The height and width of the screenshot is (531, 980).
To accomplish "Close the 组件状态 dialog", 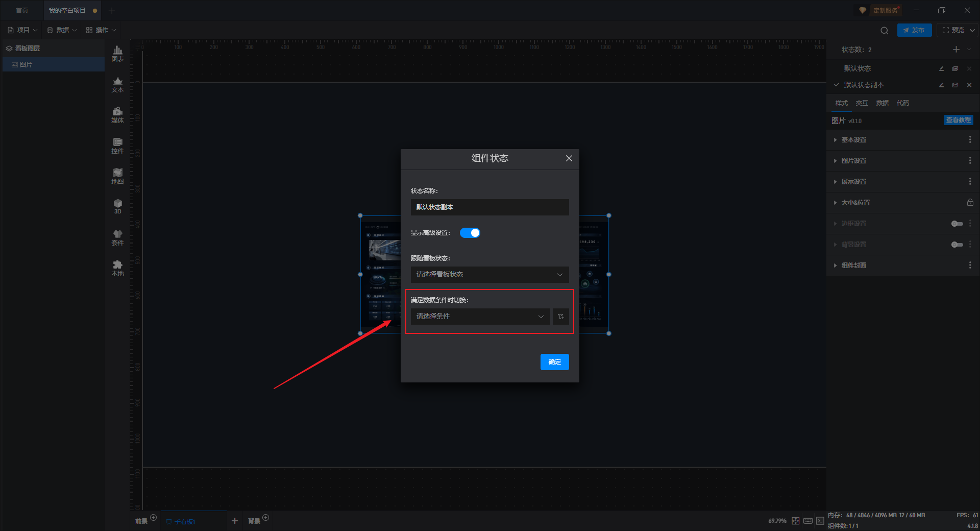I will point(569,158).
